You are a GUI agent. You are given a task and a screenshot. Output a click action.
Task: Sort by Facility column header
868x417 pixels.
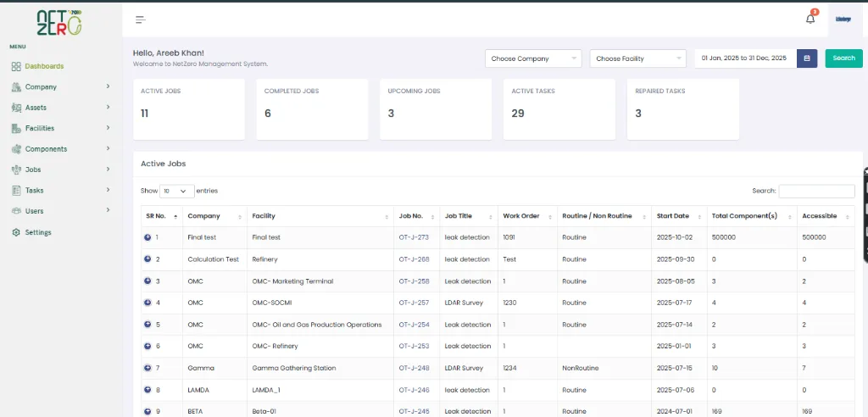tap(320, 216)
